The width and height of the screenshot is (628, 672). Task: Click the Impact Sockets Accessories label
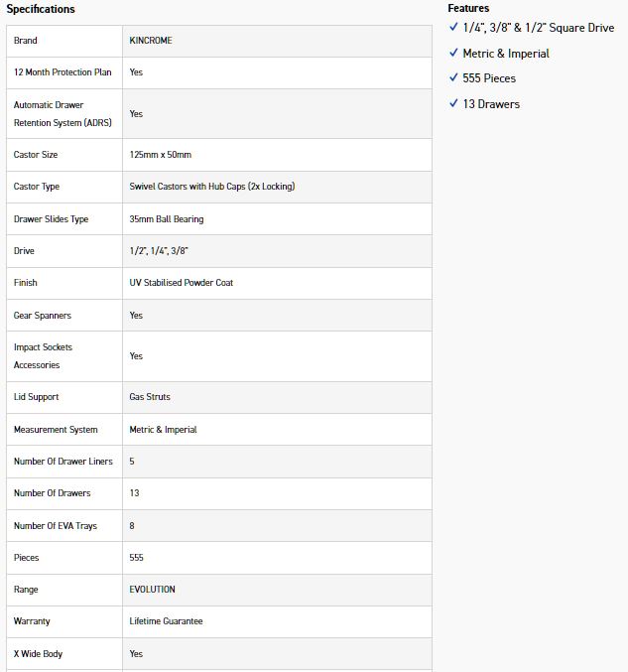click(44, 356)
